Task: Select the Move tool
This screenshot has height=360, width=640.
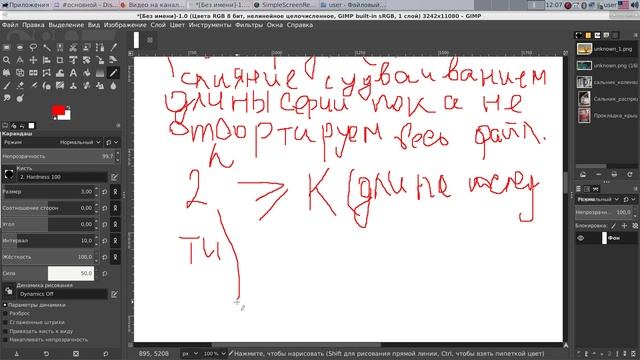Action: coord(33,60)
